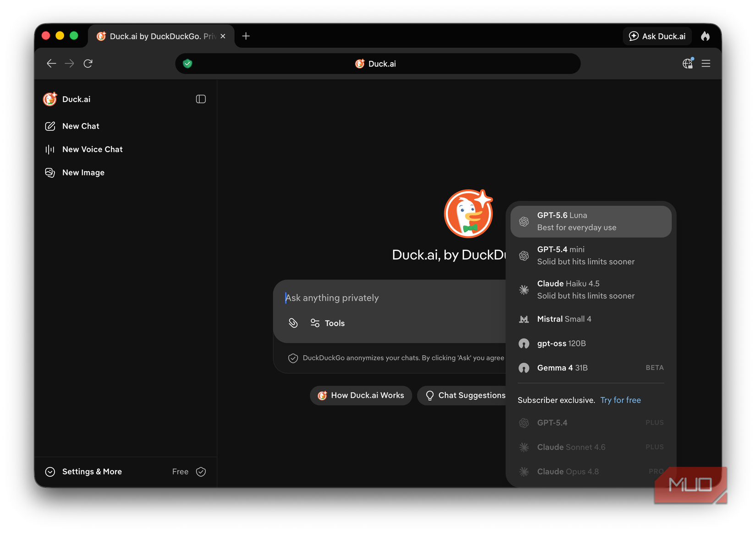
Task: Open the globe downloads icon in toolbar
Action: 688,64
